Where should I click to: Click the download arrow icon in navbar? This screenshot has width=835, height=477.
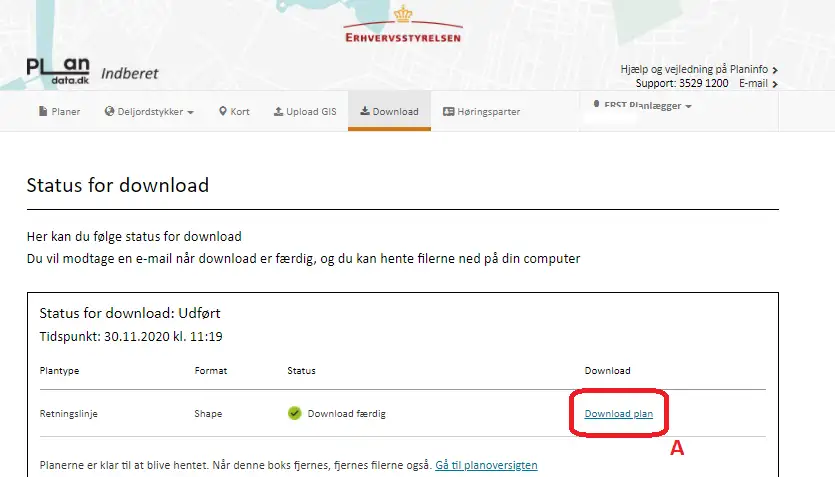[365, 112]
